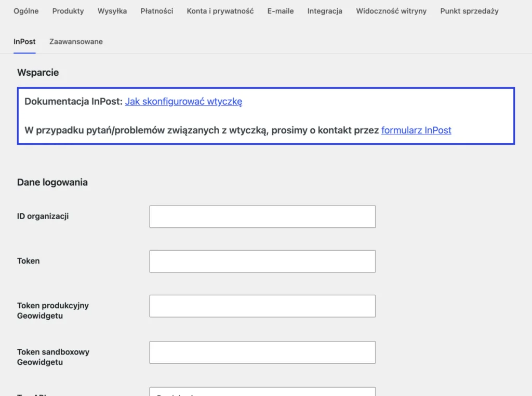Open the Ogólne settings tab
The height and width of the screenshot is (396, 532).
[x=26, y=11]
